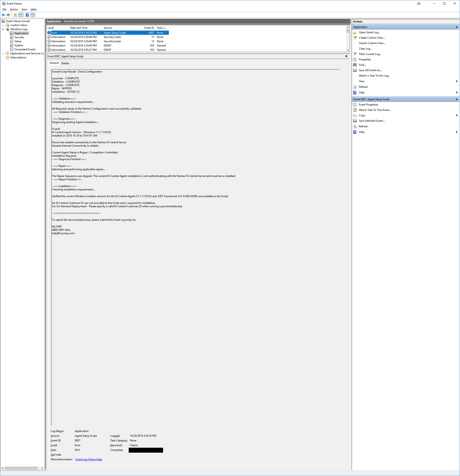This screenshot has width=460, height=476.
Task: Select the Security log in tree
Action: 19,37
